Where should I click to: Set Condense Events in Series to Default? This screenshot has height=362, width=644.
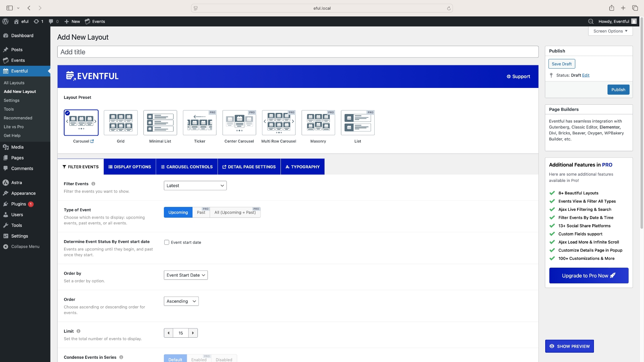[175, 358]
